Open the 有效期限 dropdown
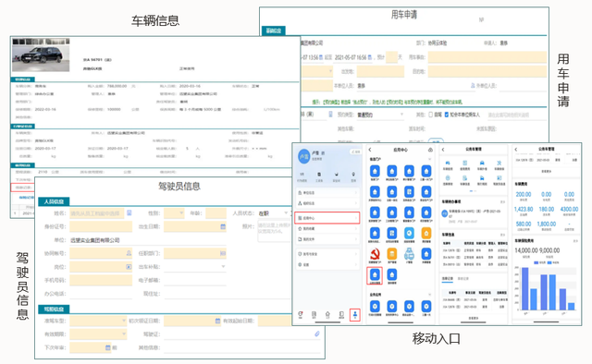592x364 pixels. [98, 334]
